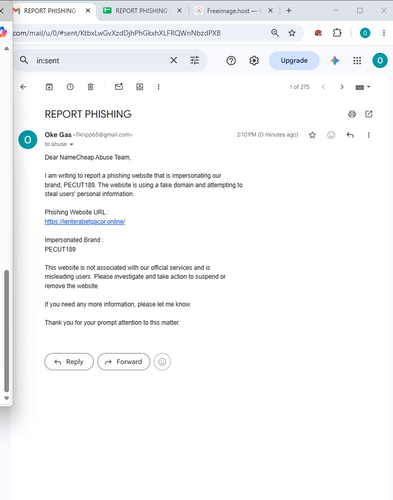The width and height of the screenshot is (393, 500).
Task: Click the Oke Gas sender avatar
Action: coord(28,140)
